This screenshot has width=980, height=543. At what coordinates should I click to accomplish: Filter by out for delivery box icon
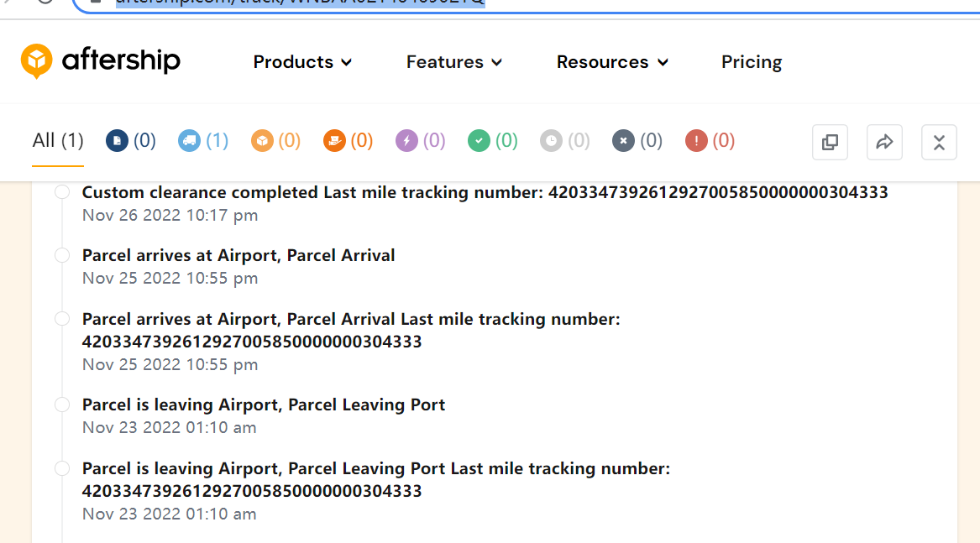pos(262,141)
